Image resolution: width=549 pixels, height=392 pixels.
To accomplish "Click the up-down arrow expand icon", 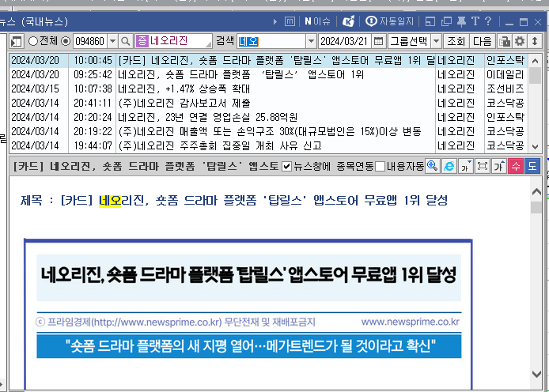I will (535, 41).
